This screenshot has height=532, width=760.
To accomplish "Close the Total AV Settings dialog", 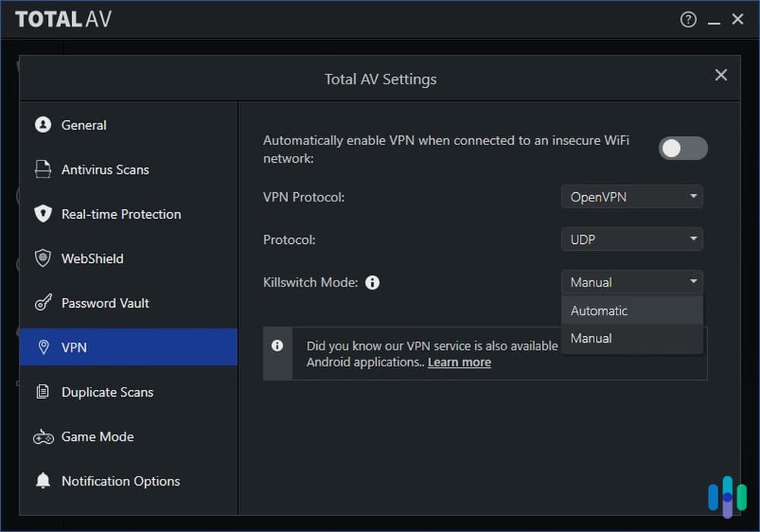I will pyautogui.click(x=720, y=74).
